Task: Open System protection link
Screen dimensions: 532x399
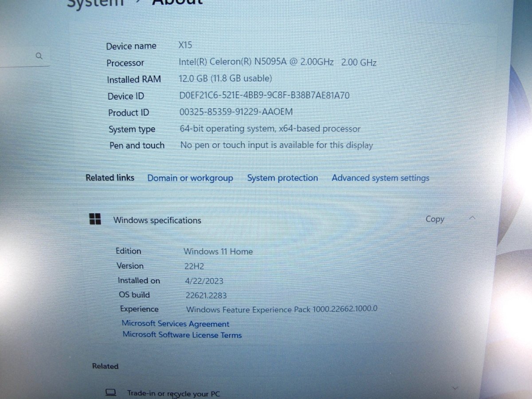Action: coord(282,178)
